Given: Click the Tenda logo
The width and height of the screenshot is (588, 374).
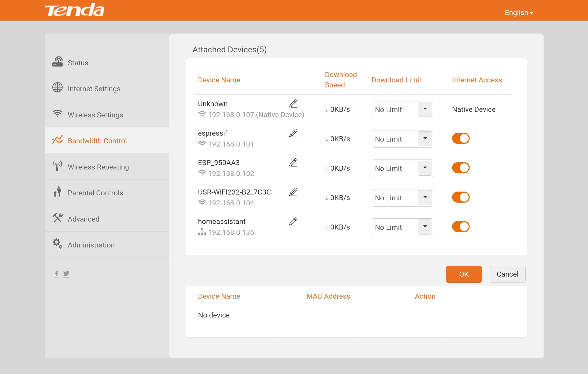Looking at the screenshot, I should (x=74, y=10).
